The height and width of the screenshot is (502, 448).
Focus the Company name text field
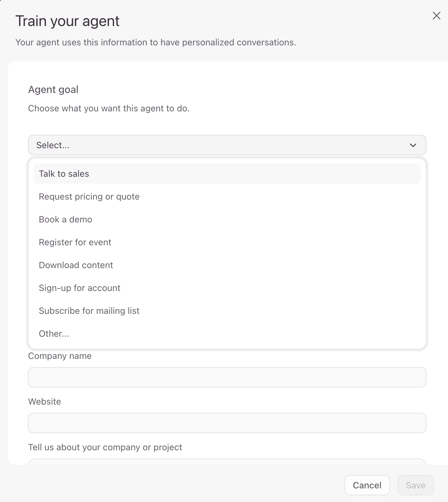(x=227, y=377)
